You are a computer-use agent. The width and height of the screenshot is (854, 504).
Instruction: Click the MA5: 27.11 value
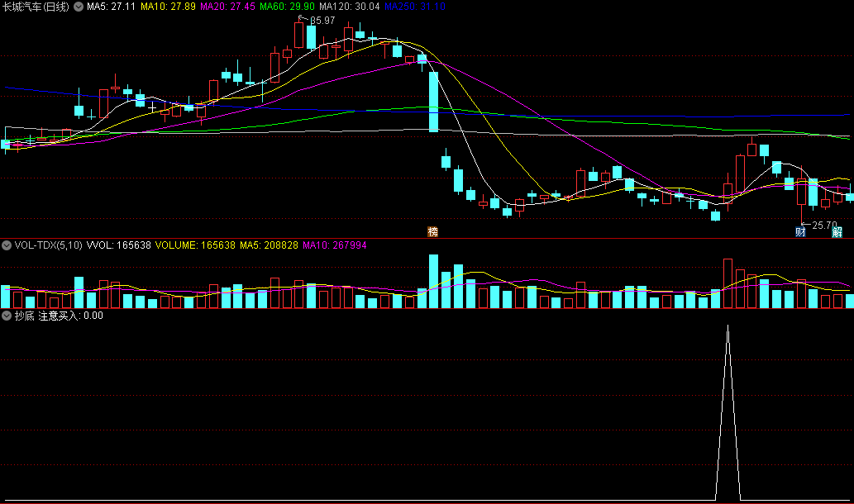pos(111,7)
